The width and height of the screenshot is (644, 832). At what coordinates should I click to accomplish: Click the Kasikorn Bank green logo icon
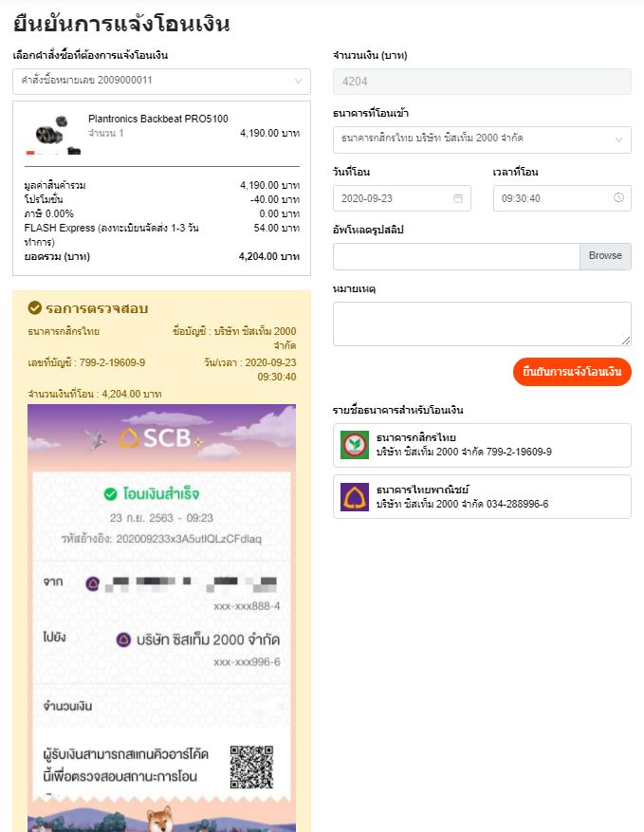(x=355, y=445)
